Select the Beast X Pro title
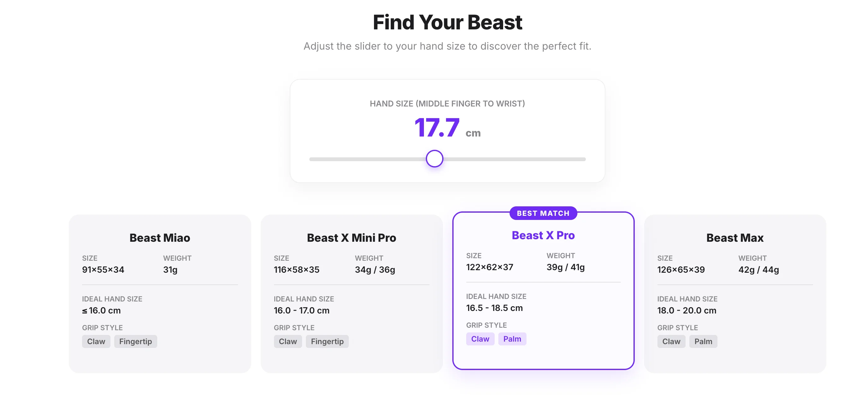This screenshot has height=395, width=868. coord(543,235)
